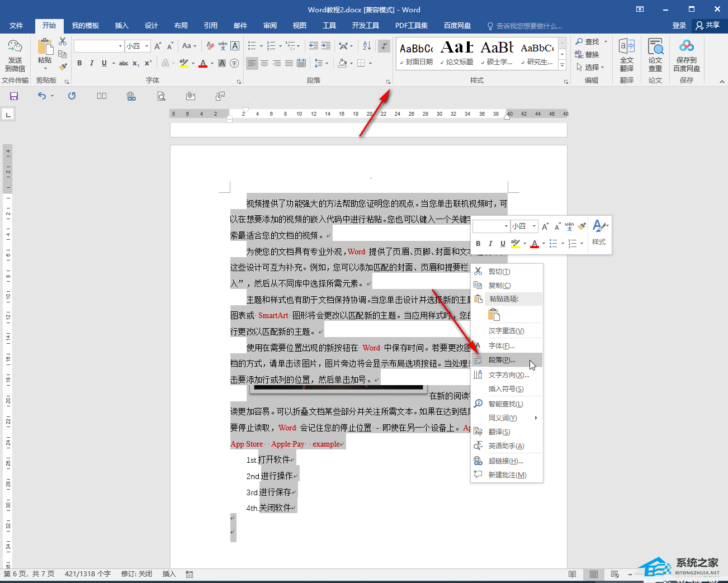Image resolution: width=728 pixels, height=583 pixels.
Task: Open the ribbon font size dropdown showing 小四
Action: tap(138, 46)
